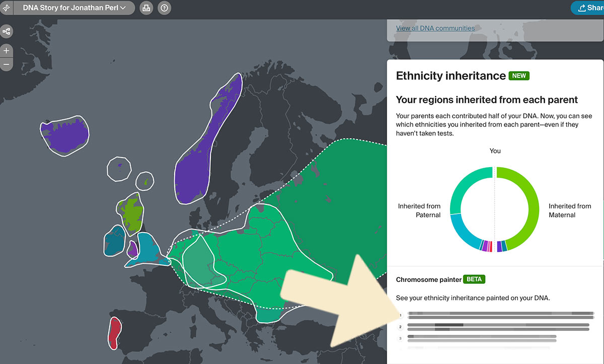Click the printer icon in the top bar
Image resolution: width=604 pixels, height=364 pixels.
pos(146,8)
